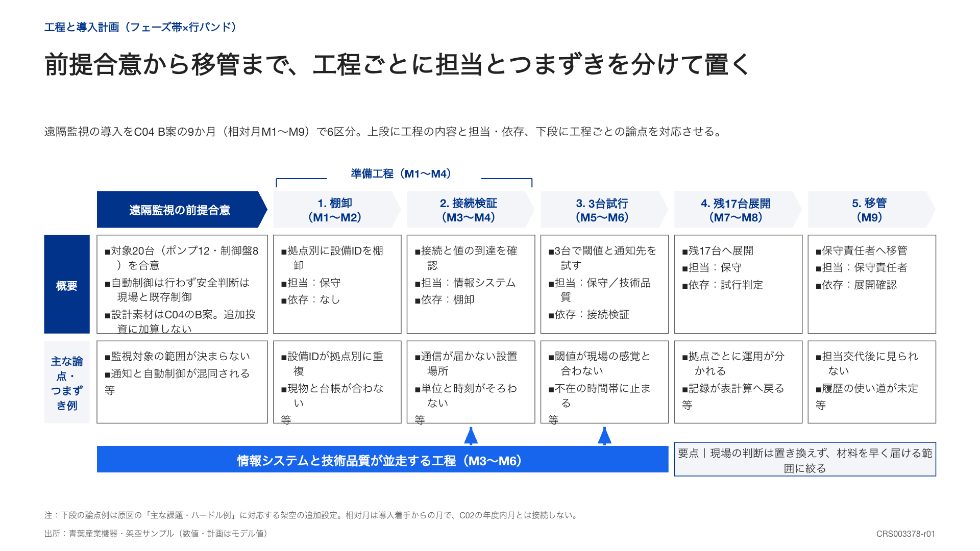Select the bullet 監視対象の範囲が決まらない
The height and width of the screenshot is (551, 980).
(177, 356)
